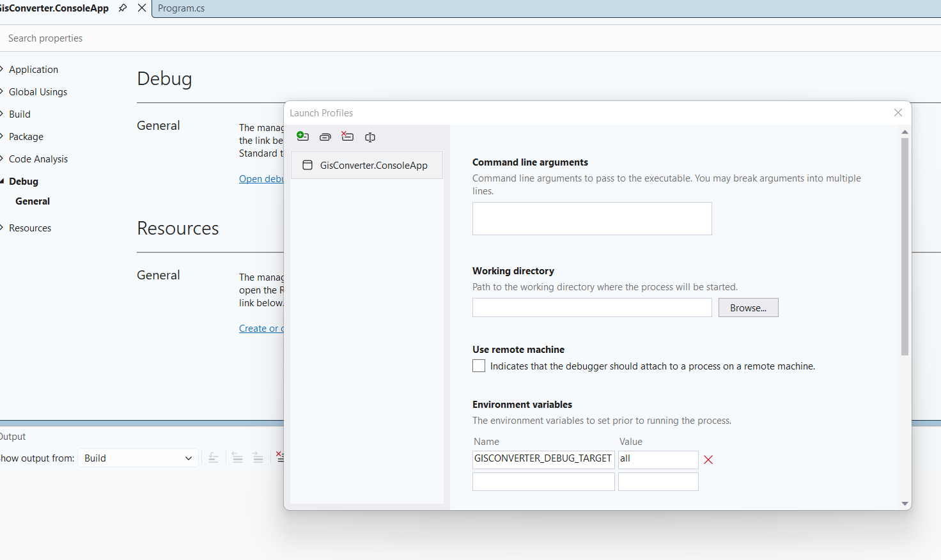Click the Go to Next Message icon in Output
This screenshot has width=941, height=560.
coord(258,458)
